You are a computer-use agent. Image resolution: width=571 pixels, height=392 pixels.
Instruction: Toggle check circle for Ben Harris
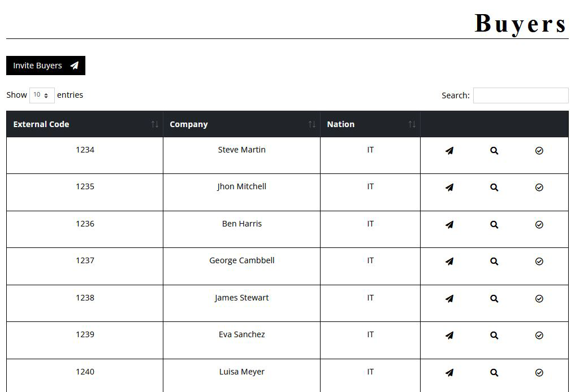tap(539, 225)
